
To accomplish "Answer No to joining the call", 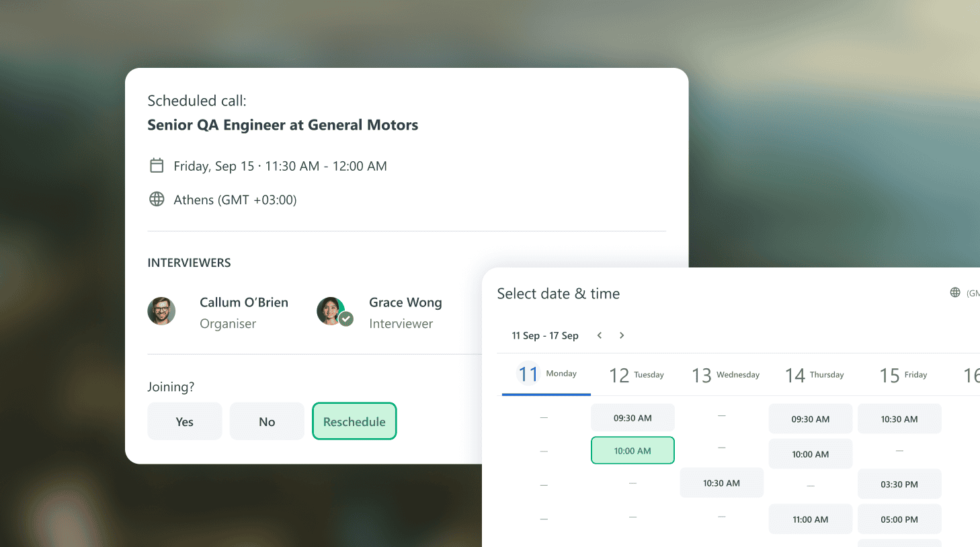I will tap(267, 421).
